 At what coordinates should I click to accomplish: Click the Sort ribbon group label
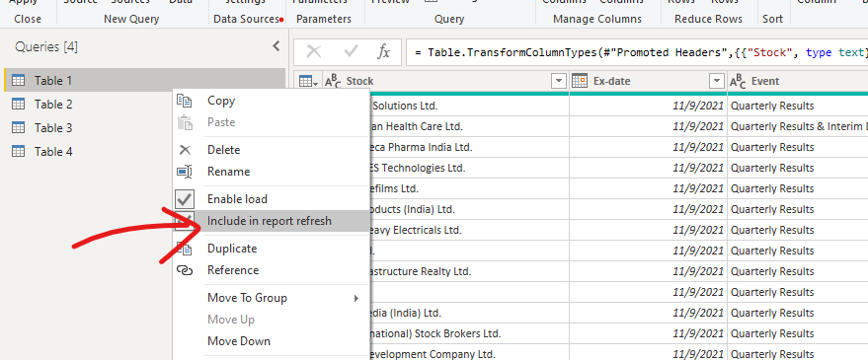tap(772, 19)
